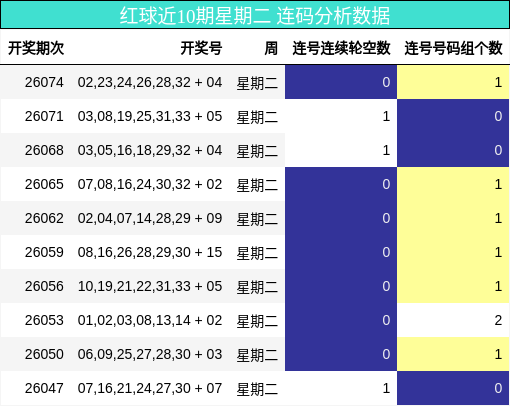Viewport: 510px width, 406px height.
Task: Click 星期二 in row 26047
Action: tap(257, 389)
